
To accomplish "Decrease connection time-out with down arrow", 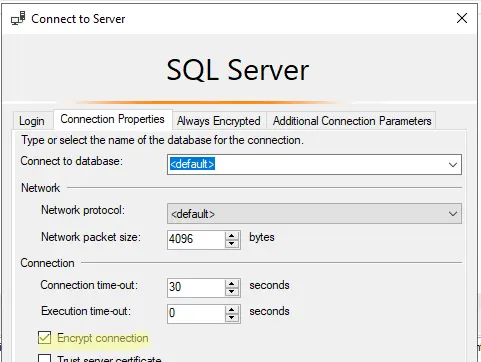I will tap(232, 292).
